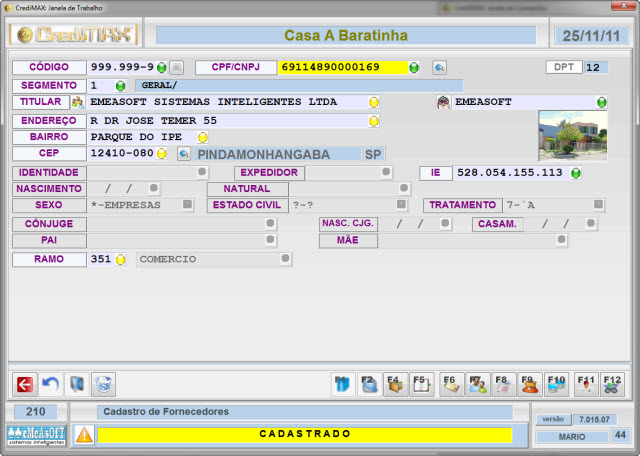
Task: Click the ENDEREÇO field with R DR JOSE TEMER
Action: point(228,120)
